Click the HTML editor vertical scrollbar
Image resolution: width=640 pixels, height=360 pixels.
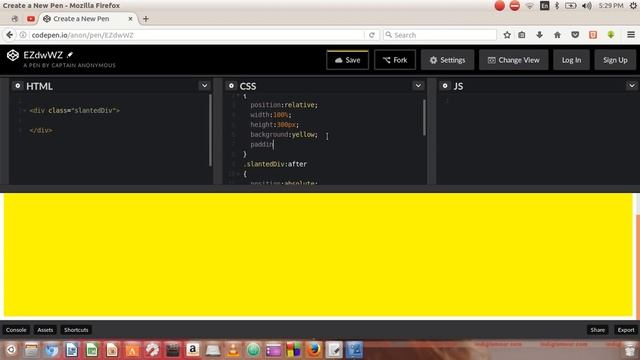pos(210,130)
